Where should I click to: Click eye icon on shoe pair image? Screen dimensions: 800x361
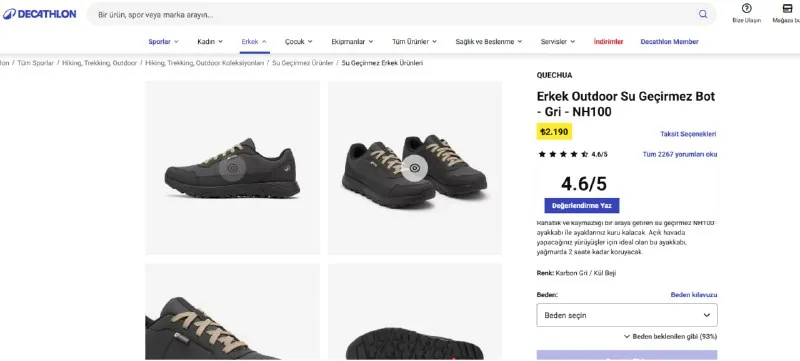(x=414, y=168)
